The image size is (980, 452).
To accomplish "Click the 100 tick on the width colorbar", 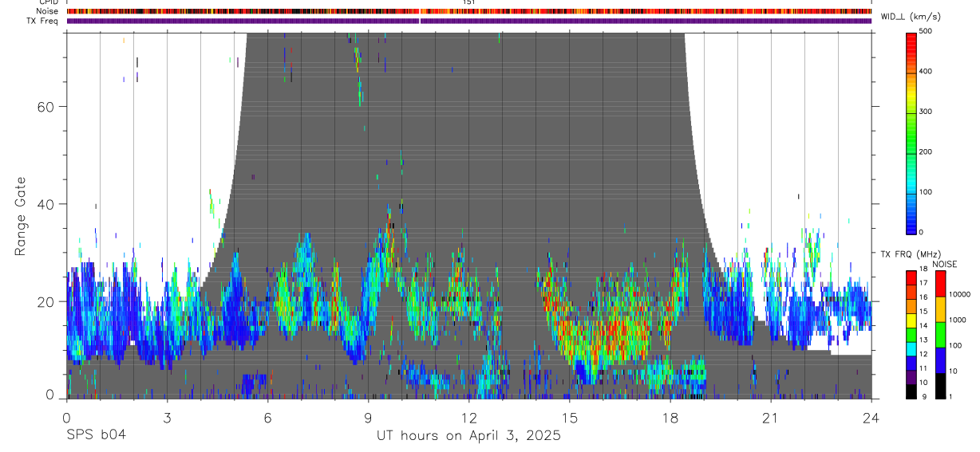I will click(x=926, y=192).
